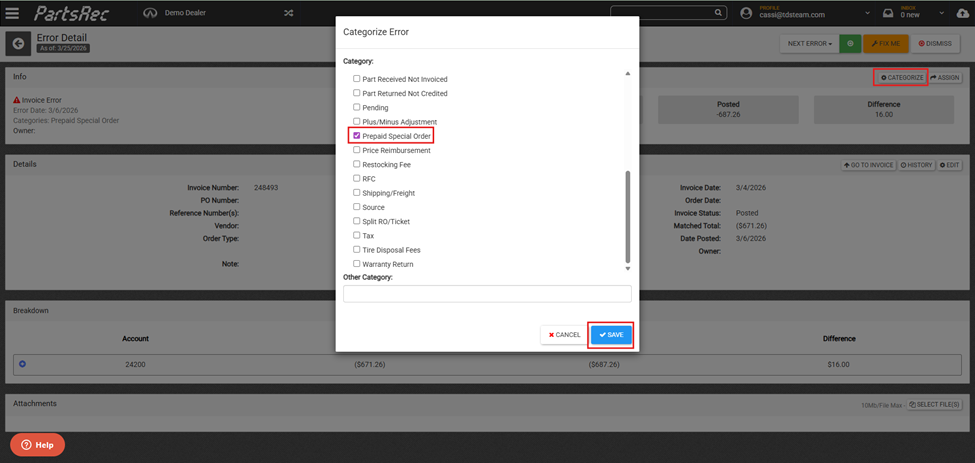The image size is (975, 463).
Task: Expand the inbox dropdown arrow
Action: coord(942,13)
